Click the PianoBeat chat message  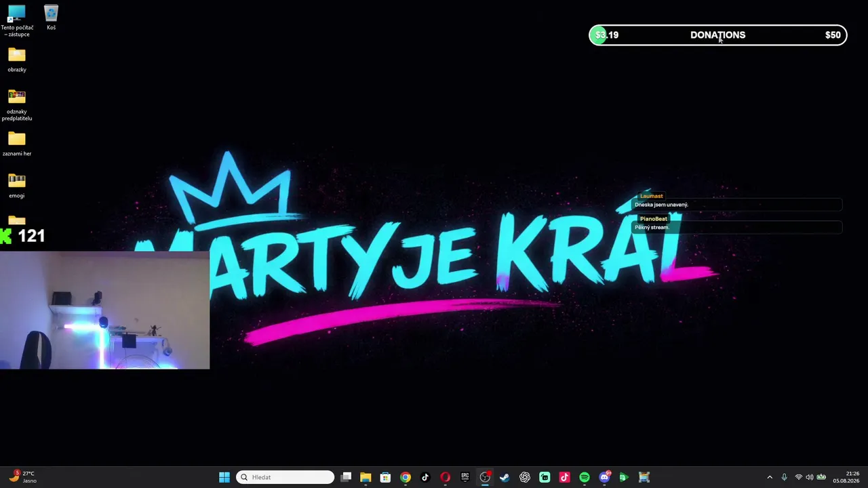738,223
